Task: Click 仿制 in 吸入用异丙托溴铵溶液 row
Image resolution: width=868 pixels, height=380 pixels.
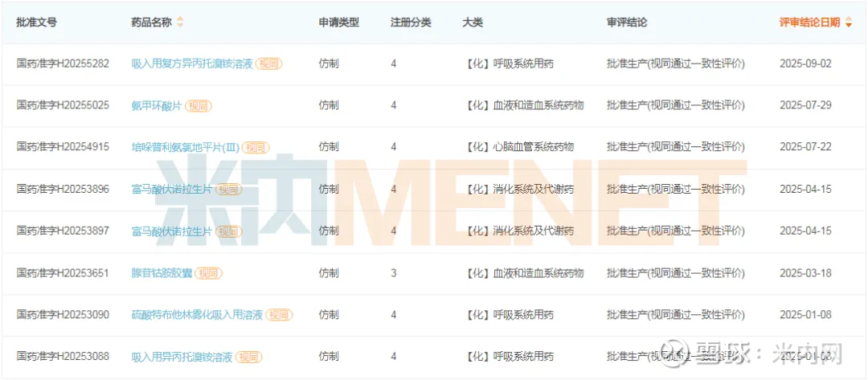Action: pyautogui.click(x=329, y=356)
